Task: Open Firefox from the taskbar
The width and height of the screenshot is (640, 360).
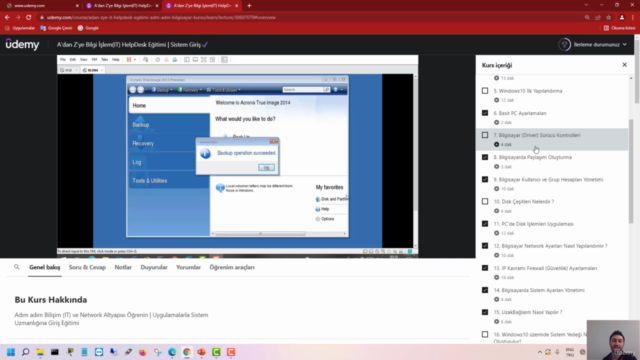Action: pyautogui.click(x=142, y=352)
